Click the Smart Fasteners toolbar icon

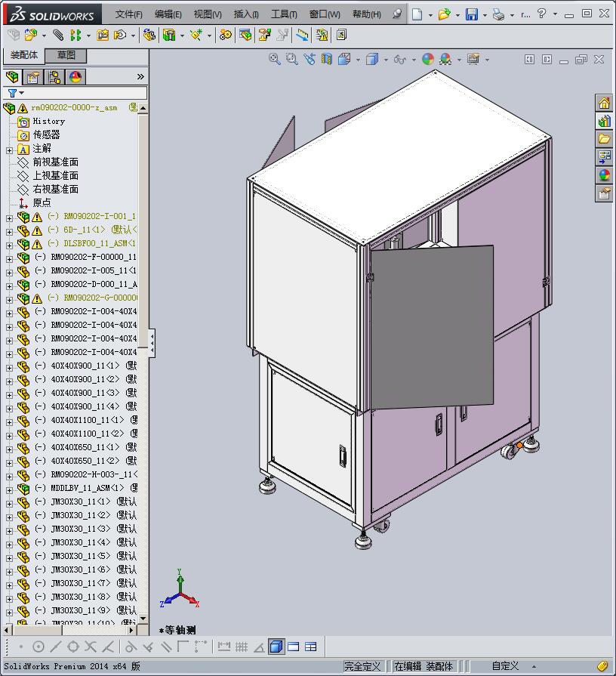click(103, 35)
